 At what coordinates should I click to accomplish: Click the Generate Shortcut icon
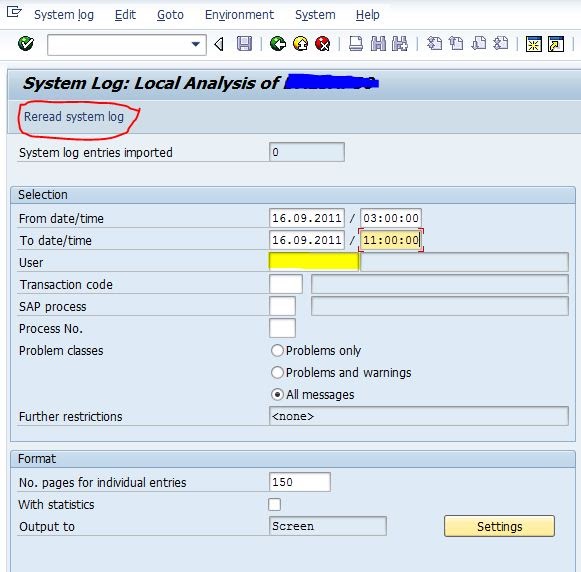(556, 44)
